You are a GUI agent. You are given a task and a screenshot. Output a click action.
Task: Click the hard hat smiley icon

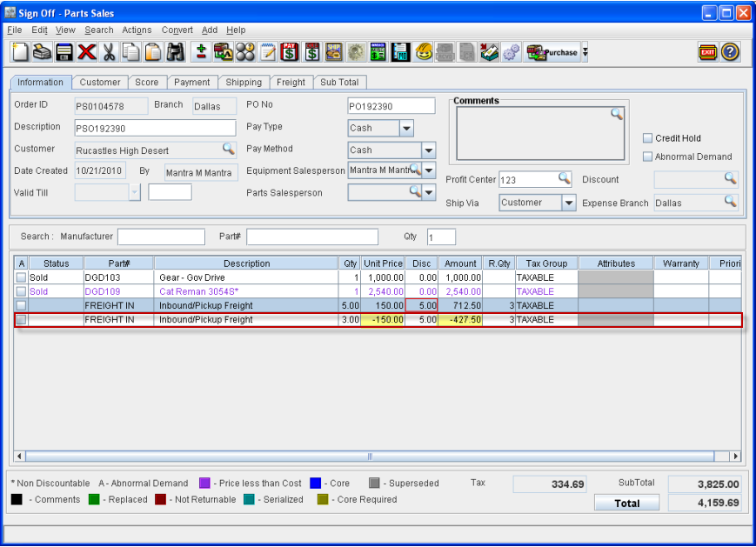tap(424, 52)
